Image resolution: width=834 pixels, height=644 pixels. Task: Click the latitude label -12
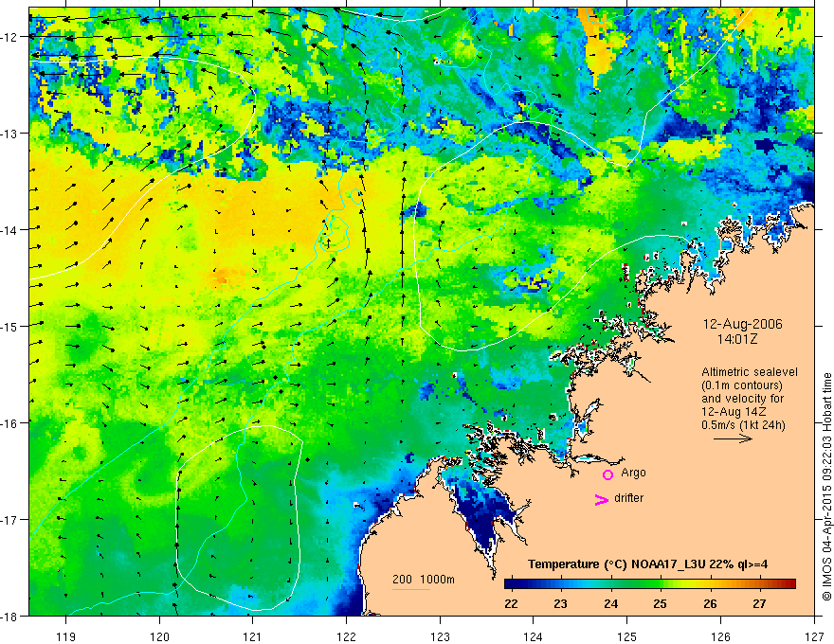click(9, 37)
